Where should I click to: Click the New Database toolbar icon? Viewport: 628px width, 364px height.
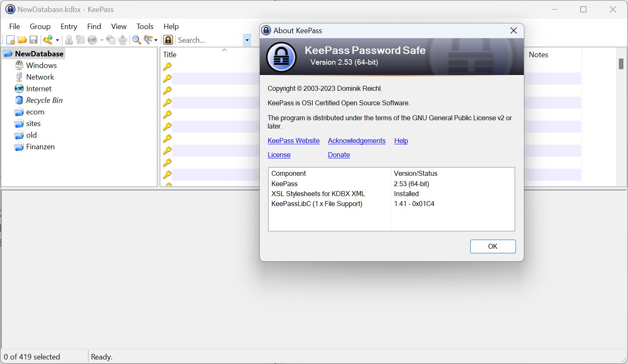[11, 40]
